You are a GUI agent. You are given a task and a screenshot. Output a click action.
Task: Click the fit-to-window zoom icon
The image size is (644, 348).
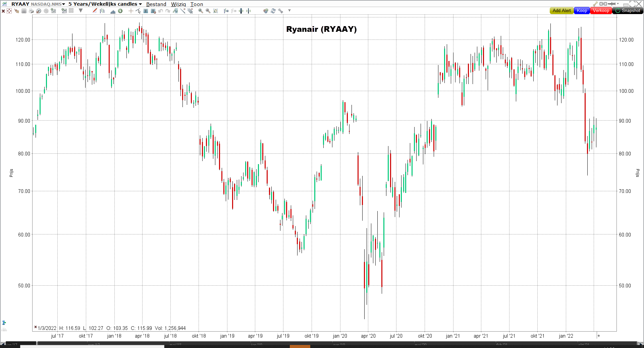216,11
